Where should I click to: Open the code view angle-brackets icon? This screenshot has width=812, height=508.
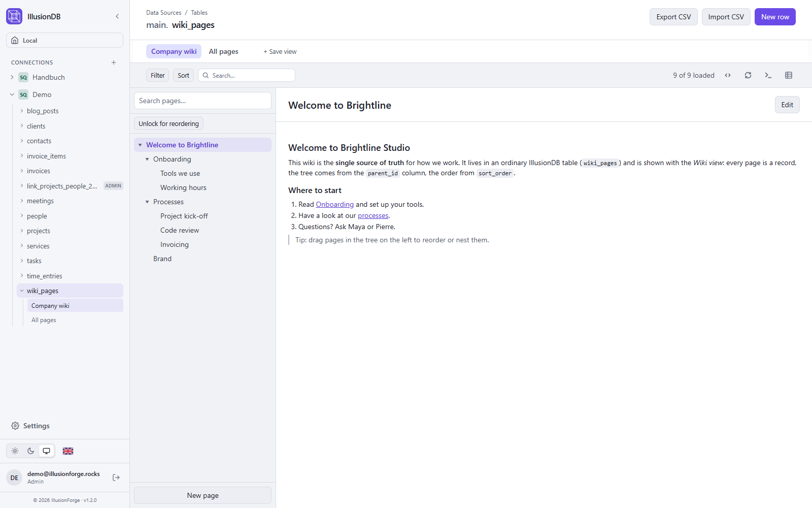point(728,75)
